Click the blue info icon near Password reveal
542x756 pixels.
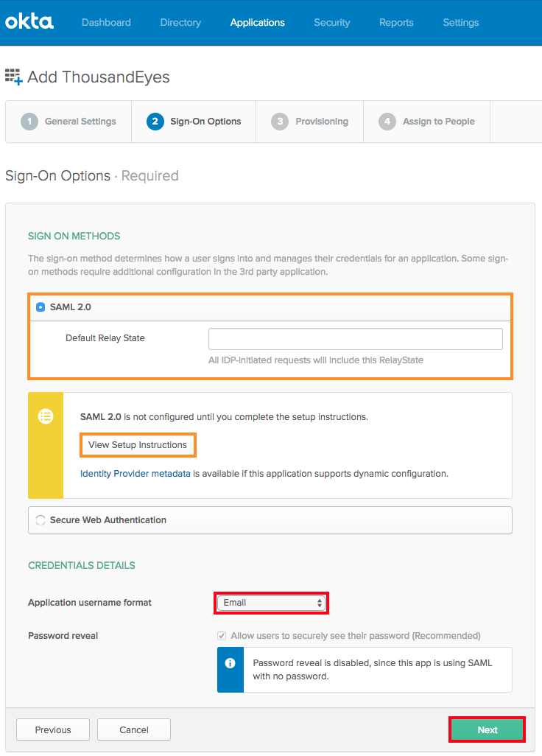230,663
